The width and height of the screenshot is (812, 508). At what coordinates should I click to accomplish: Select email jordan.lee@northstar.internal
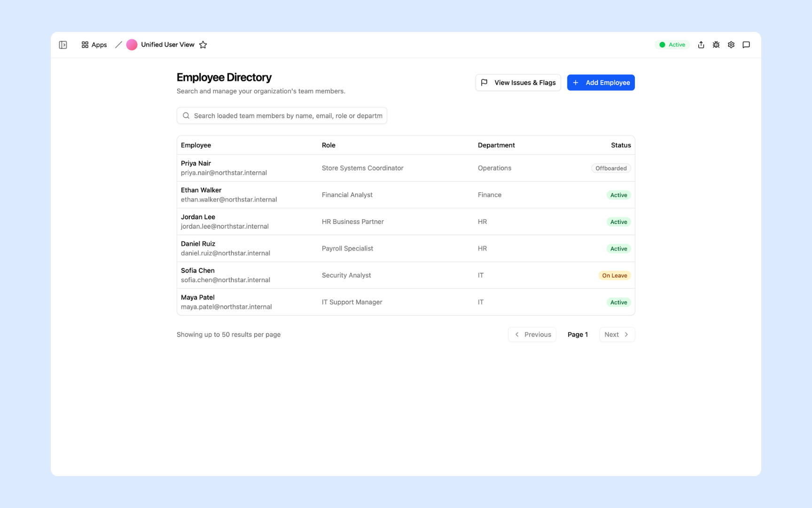(225, 226)
